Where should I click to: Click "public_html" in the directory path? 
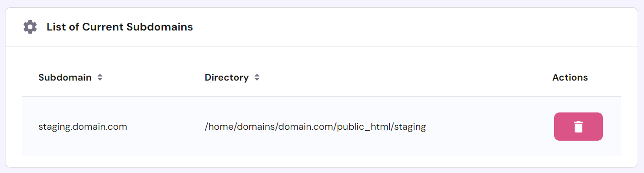[363, 127]
